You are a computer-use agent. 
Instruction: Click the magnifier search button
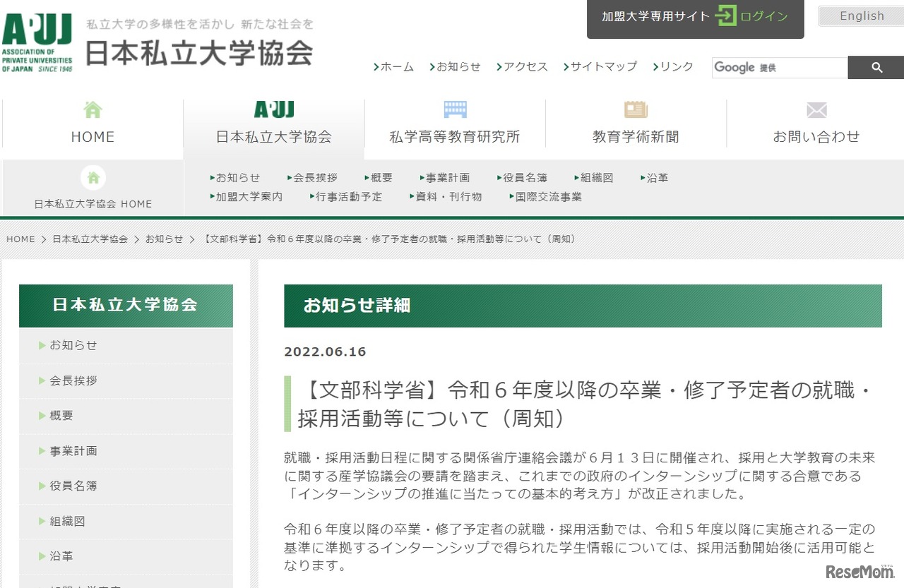(876, 68)
